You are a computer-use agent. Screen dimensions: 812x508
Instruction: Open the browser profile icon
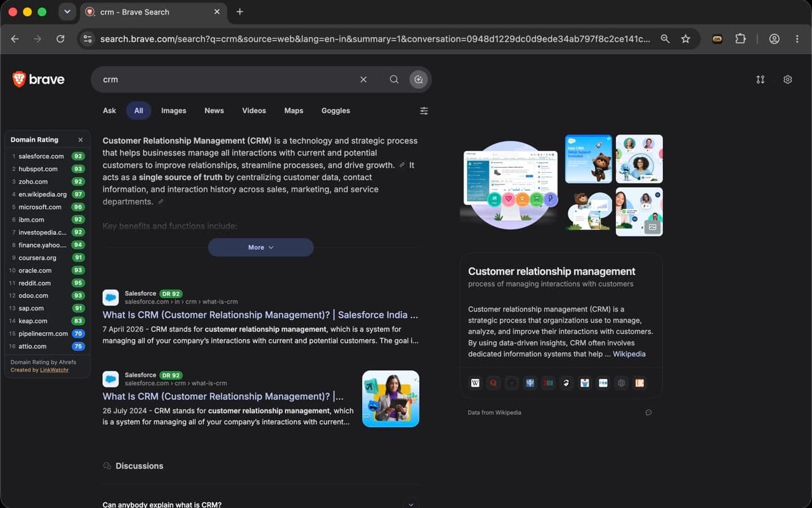pyautogui.click(x=774, y=39)
